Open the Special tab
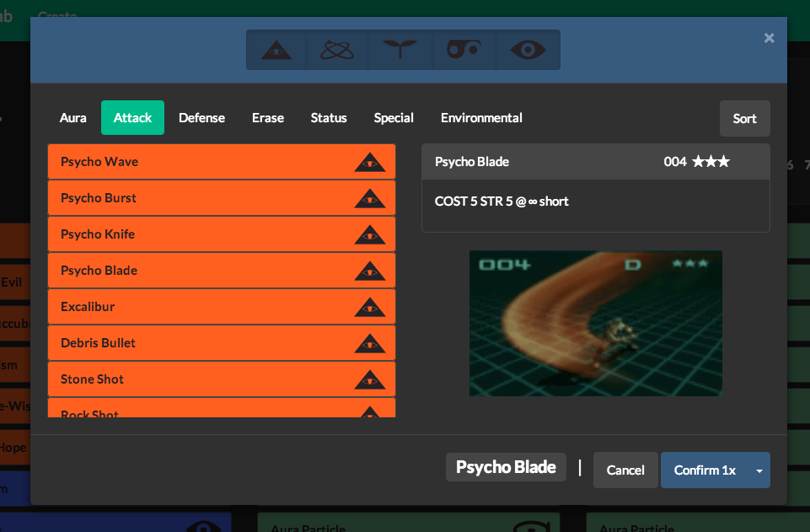This screenshot has height=532, width=810. click(394, 118)
